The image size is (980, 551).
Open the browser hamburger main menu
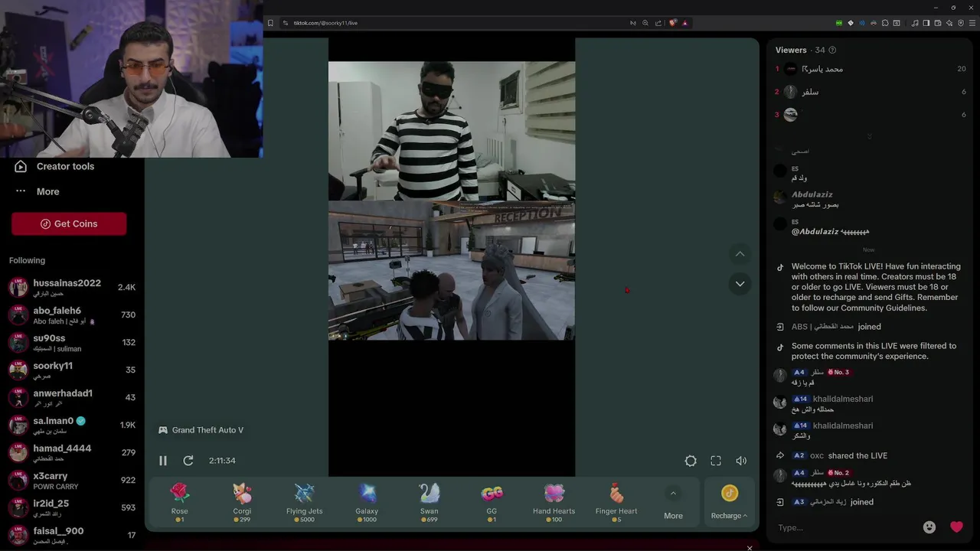coord(972,23)
